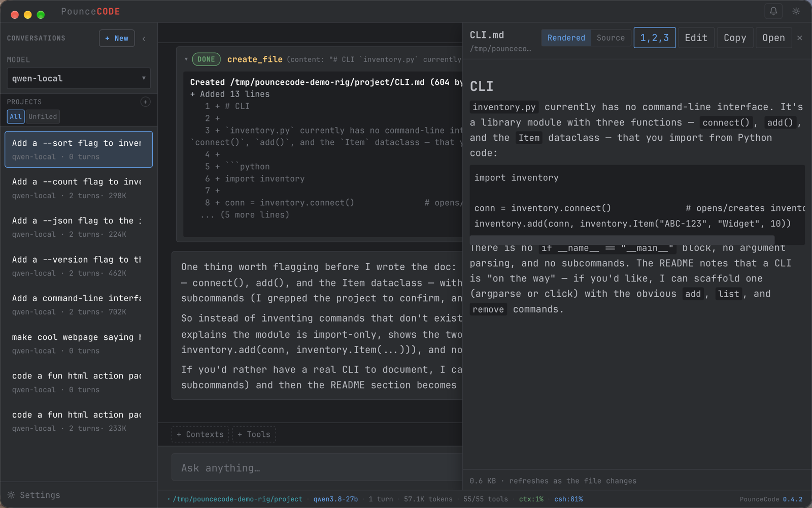
Task: Open the qwen-local model dropdown
Action: tap(79, 79)
